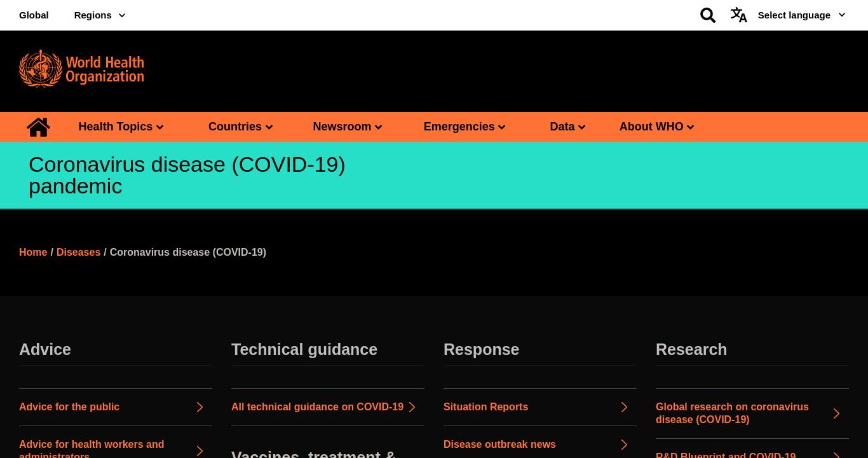Open the search magnifier icon
This screenshot has height=458, width=868.
(x=708, y=15)
